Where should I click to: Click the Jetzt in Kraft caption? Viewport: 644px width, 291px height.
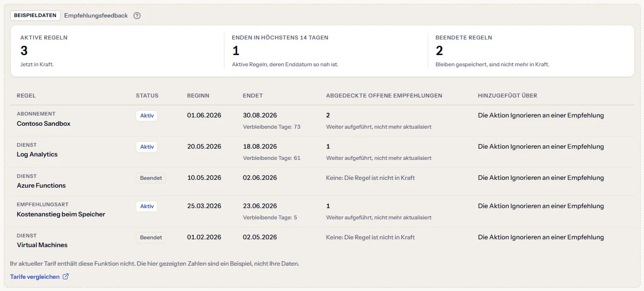(37, 64)
